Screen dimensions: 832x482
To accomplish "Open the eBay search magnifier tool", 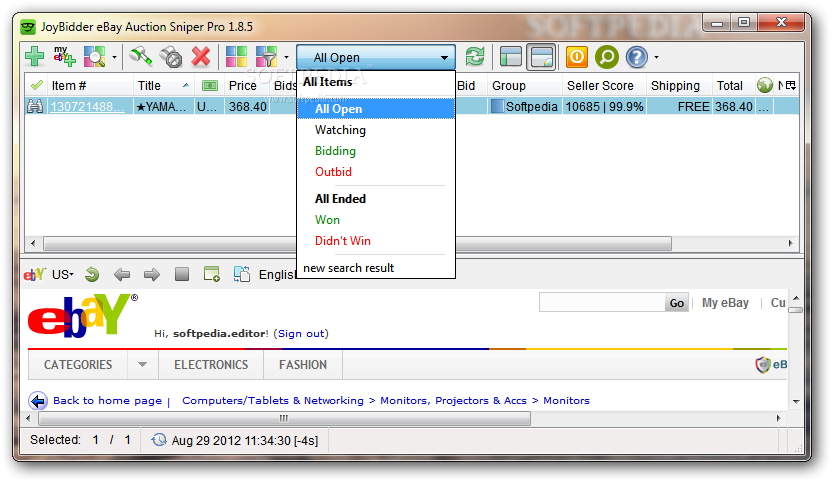I will 94,56.
